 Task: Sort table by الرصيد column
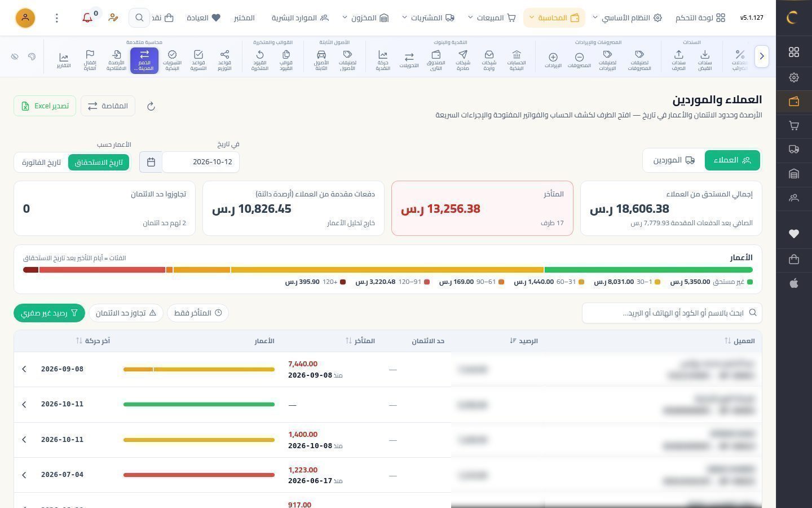point(524,341)
